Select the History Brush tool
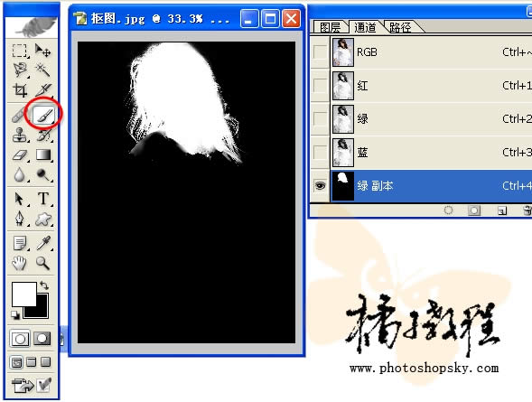The height and width of the screenshot is (402, 532). point(43,135)
